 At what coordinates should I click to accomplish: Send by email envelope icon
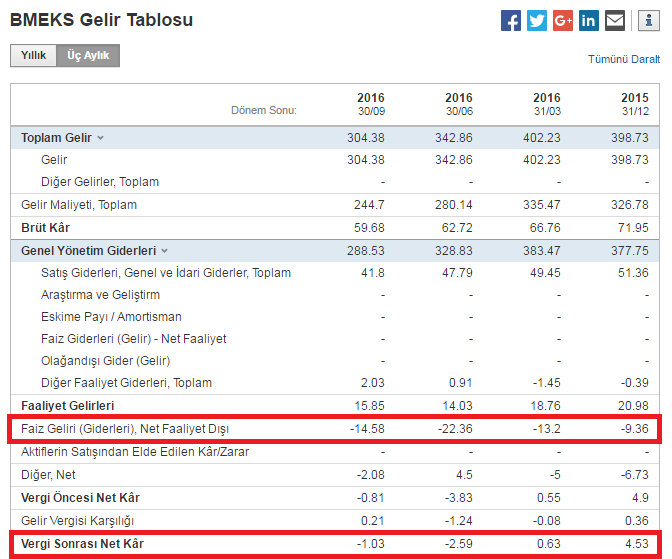click(615, 21)
